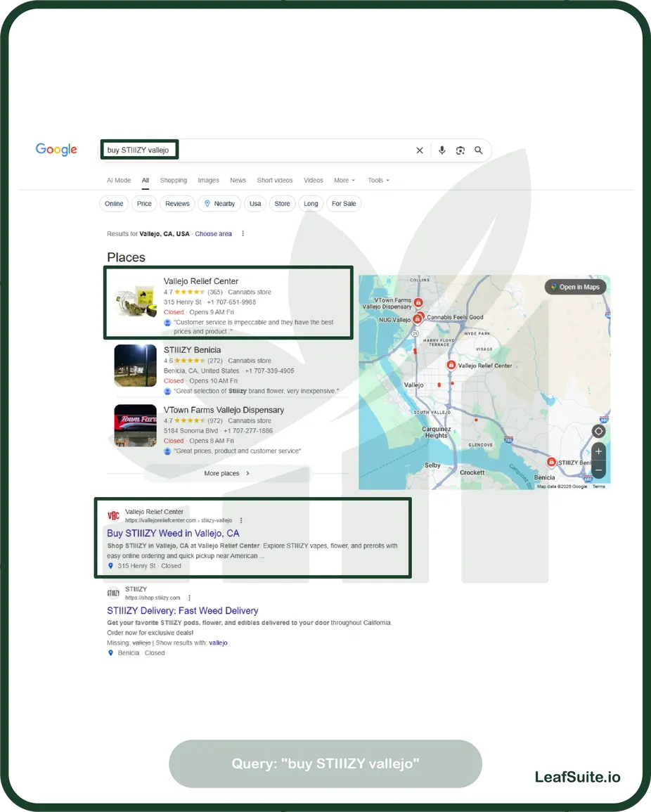Open Google Lens image search icon
This screenshot has width=651, height=812.
tap(460, 150)
